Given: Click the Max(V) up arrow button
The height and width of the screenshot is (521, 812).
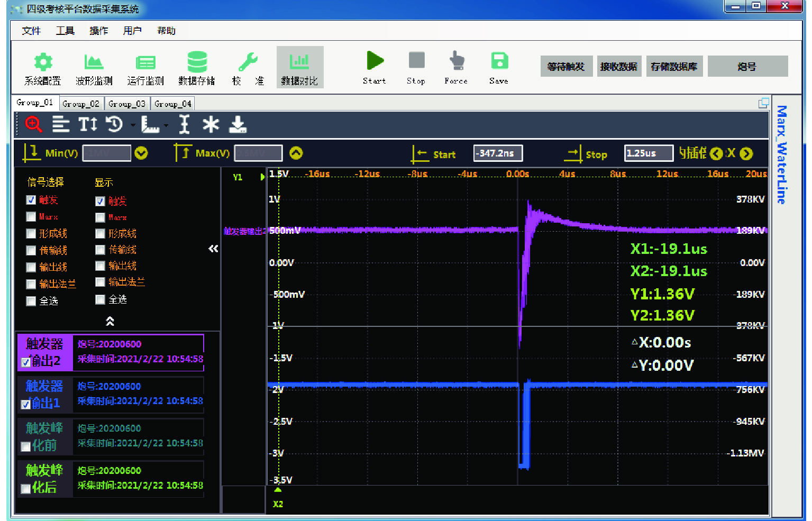Looking at the screenshot, I should (296, 153).
